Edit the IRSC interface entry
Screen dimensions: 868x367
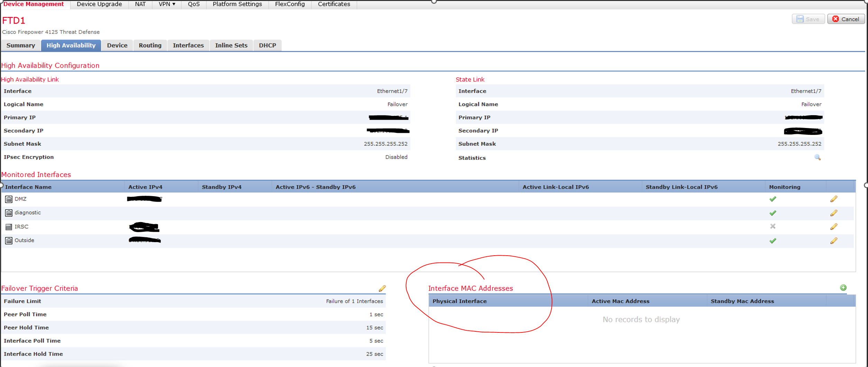(834, 227)
